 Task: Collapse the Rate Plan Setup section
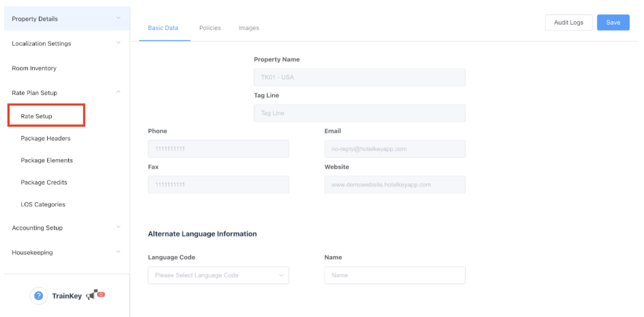[118, 92]
